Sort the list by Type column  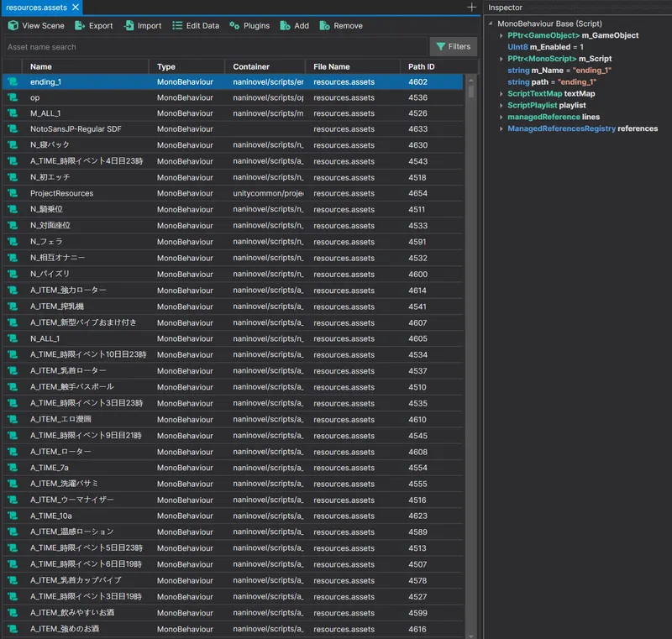click(x=186, y=67)
